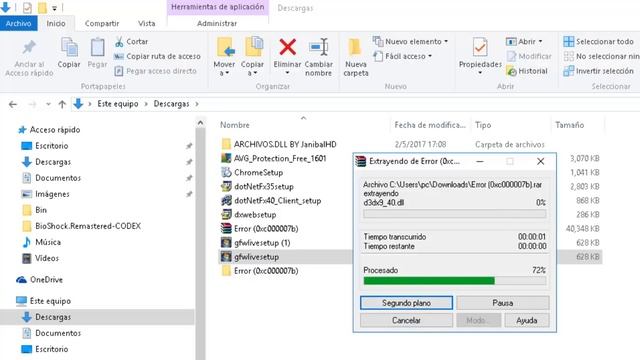The image size is (640, 360).
Task: Click the Pegar ribbon icon
Action: [97, 48]
